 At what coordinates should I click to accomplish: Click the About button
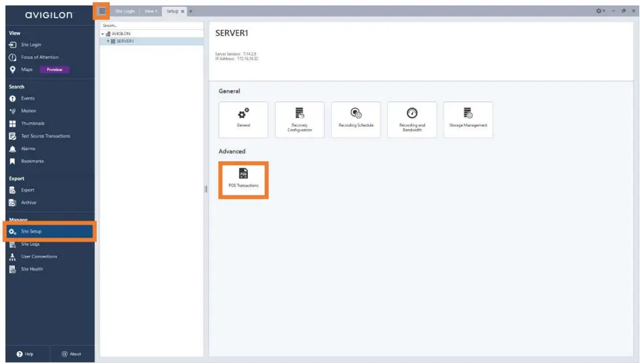click(x=71, y=354)
